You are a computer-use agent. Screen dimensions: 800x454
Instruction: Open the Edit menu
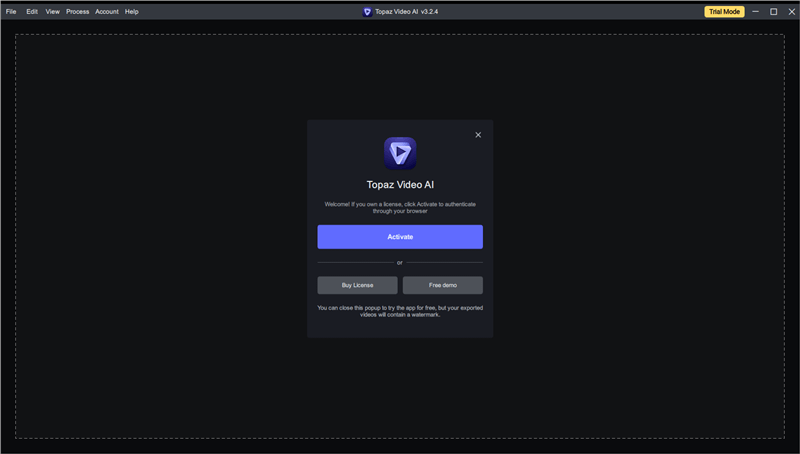click(x=32, y=11)
